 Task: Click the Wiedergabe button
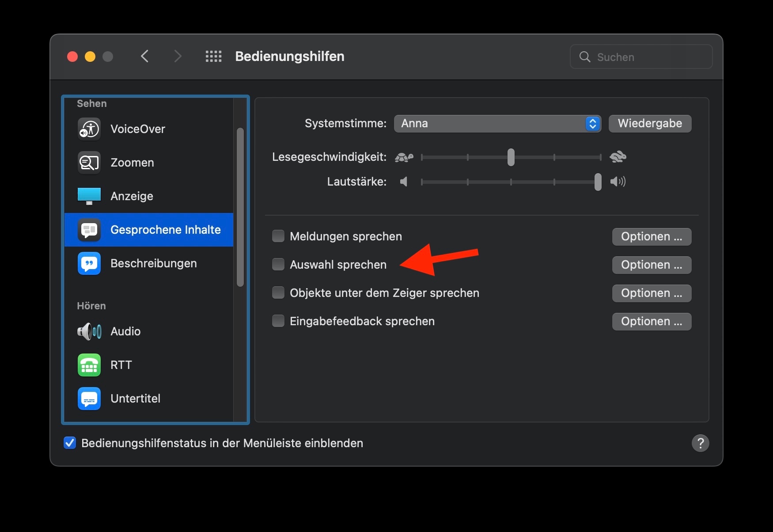coord(650,124)
